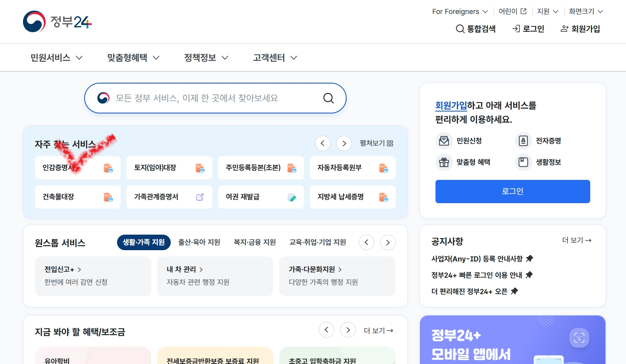Show previous 혜택/보조금 items
Image resolution: width=626 pixels, height=364 pixels.
click(x=327, y=330)
